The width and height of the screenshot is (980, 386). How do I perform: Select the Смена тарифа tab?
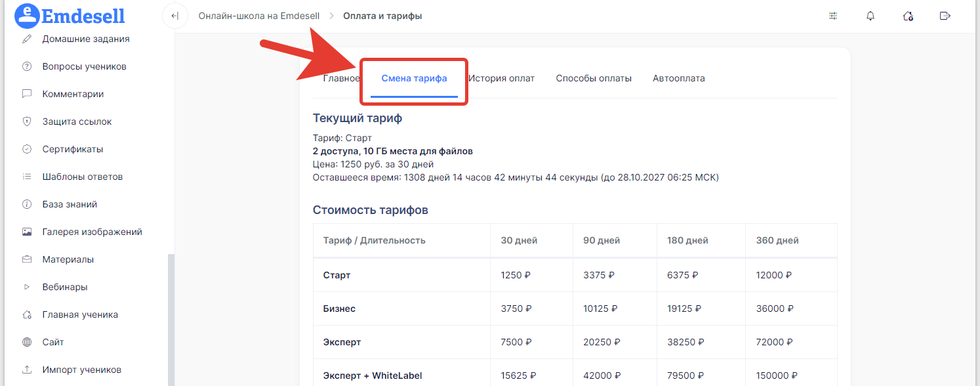point(414,79)
